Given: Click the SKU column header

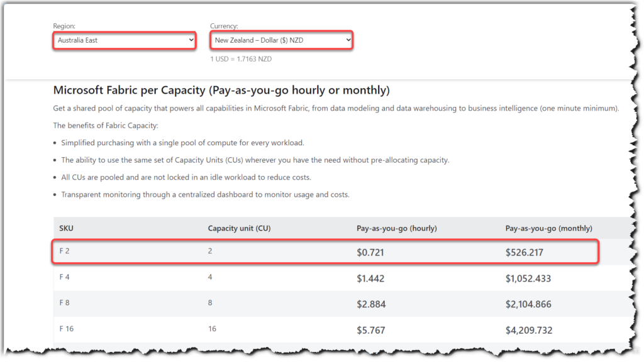Looking at the screenshot, I should point(66,228).
